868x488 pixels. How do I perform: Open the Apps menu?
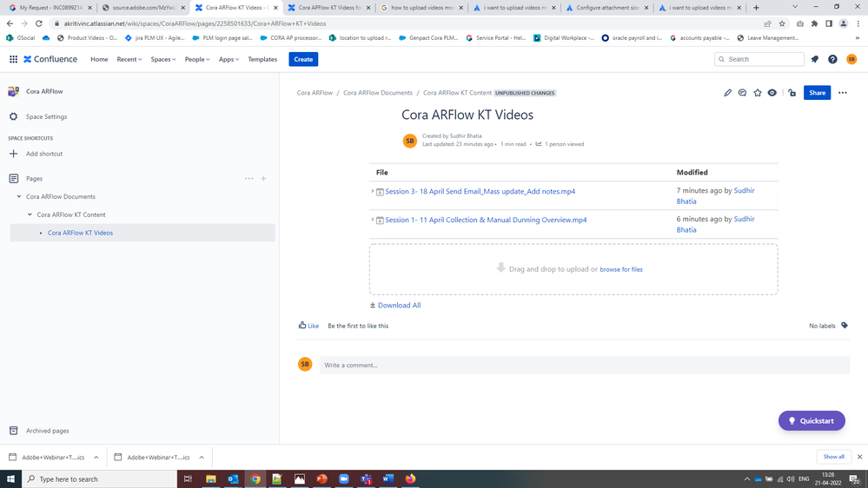pos(229,59)
